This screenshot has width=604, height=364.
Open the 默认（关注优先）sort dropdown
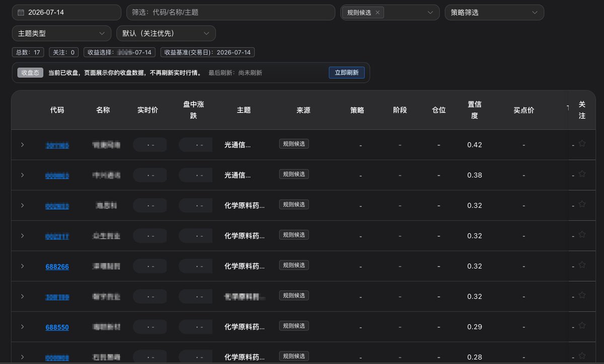pyautogui.click(x=166, y=33)
